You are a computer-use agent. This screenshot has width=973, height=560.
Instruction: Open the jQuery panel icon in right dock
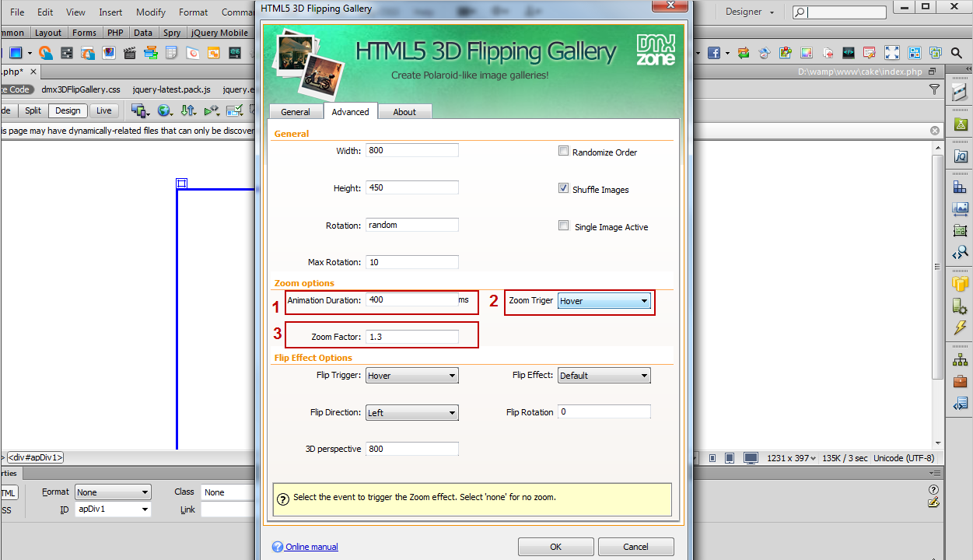point(961,156)
